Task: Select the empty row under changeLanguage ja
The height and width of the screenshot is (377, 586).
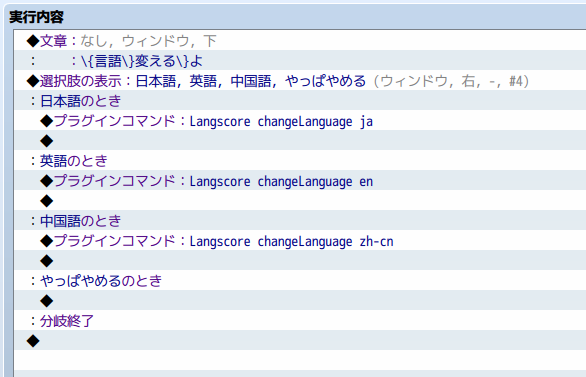Action: pyautogui.click(x=300, y=140)
